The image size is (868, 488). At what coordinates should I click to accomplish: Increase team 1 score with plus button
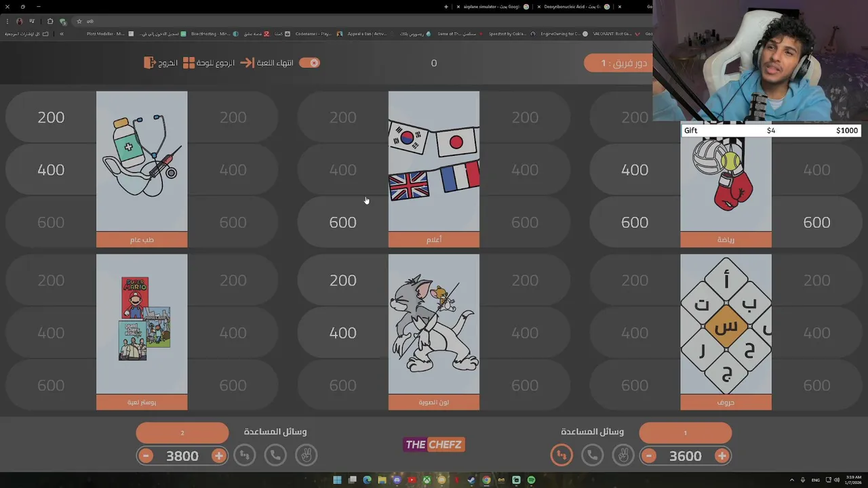(x=722, y=456)
